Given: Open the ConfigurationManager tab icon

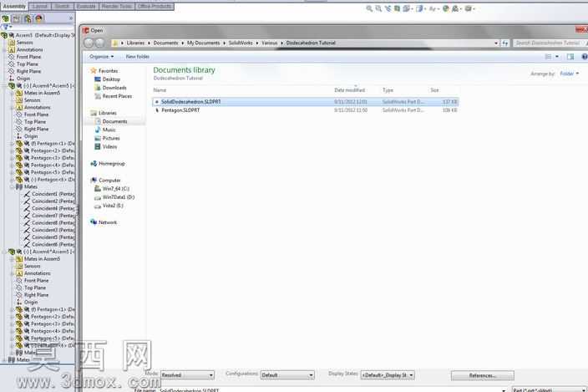Looking at the screenshot, I should (x=28, y=18).
